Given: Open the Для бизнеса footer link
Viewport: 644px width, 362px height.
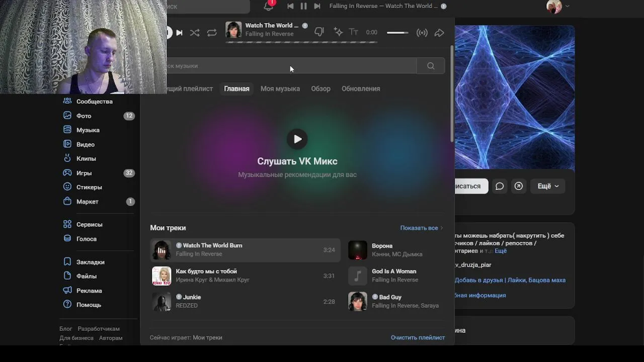Looking at the screenshot, I should coord(76,338).
